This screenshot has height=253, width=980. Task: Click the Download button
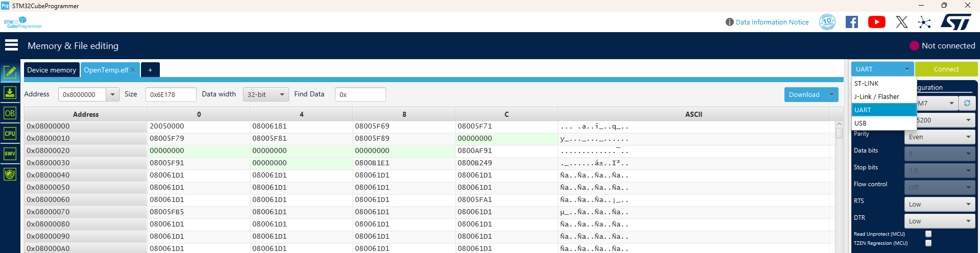804,94
